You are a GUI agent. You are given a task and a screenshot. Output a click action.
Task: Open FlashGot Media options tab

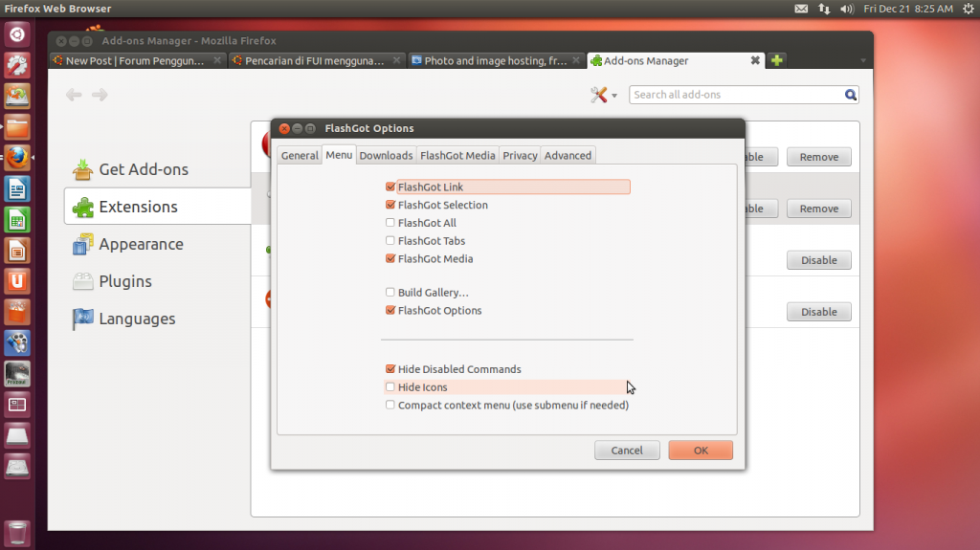457,156
